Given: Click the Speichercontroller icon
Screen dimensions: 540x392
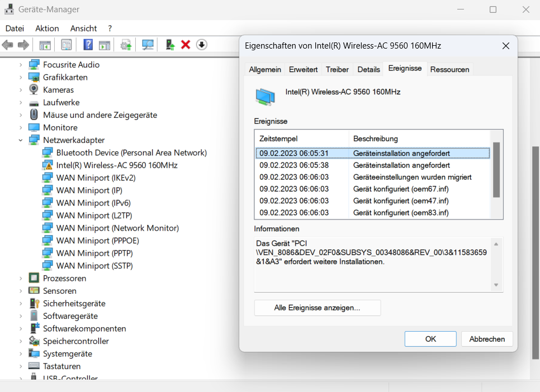Looking at the screenshot, I should (34, 341).
